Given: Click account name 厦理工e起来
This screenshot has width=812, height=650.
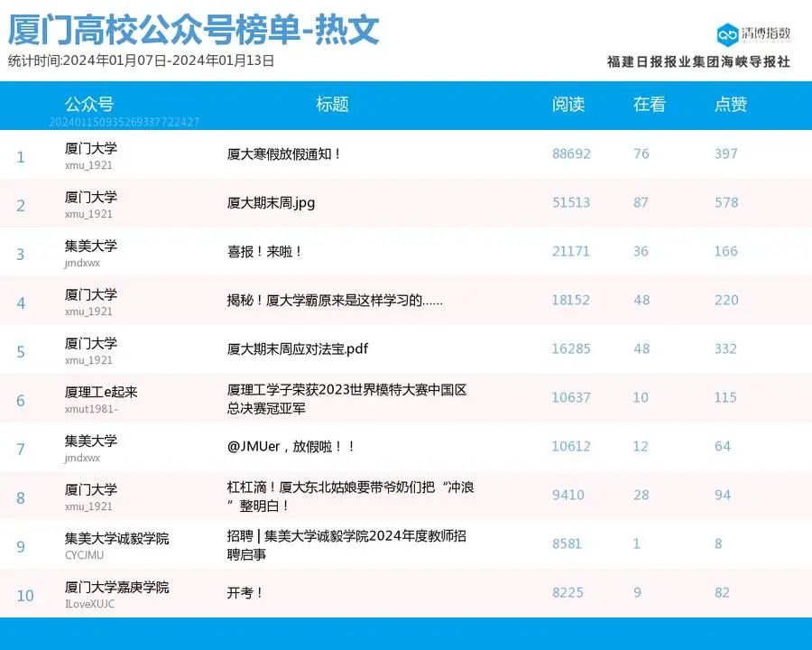Looking at the screenshot, I should point(101,392).
